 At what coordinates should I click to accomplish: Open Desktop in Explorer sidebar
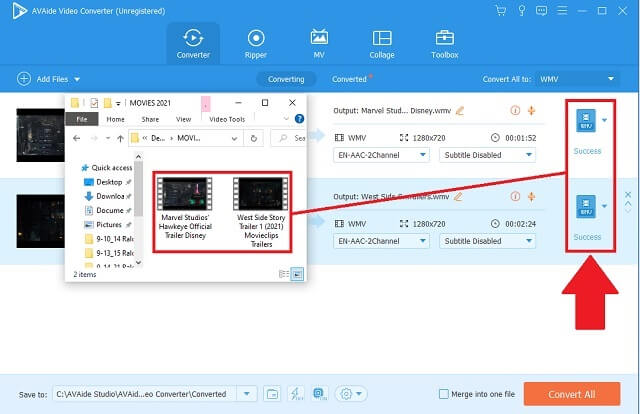107,182
